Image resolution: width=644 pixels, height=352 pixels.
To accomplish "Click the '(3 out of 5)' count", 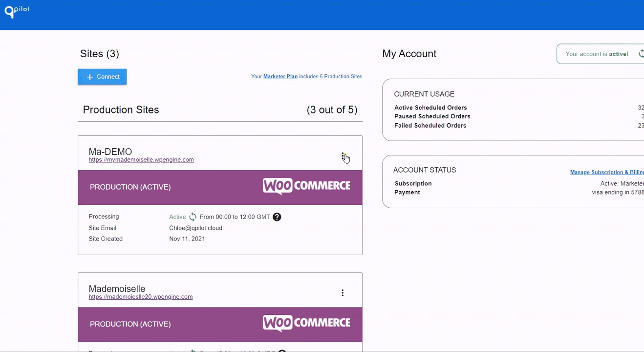I will (x=332, y=110).
